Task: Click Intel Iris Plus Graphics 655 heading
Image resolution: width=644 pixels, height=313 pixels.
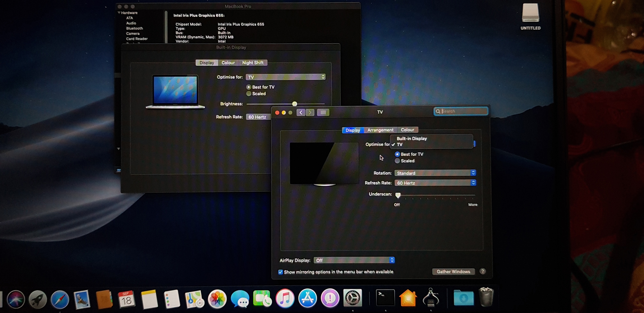Action: [199, 15]
